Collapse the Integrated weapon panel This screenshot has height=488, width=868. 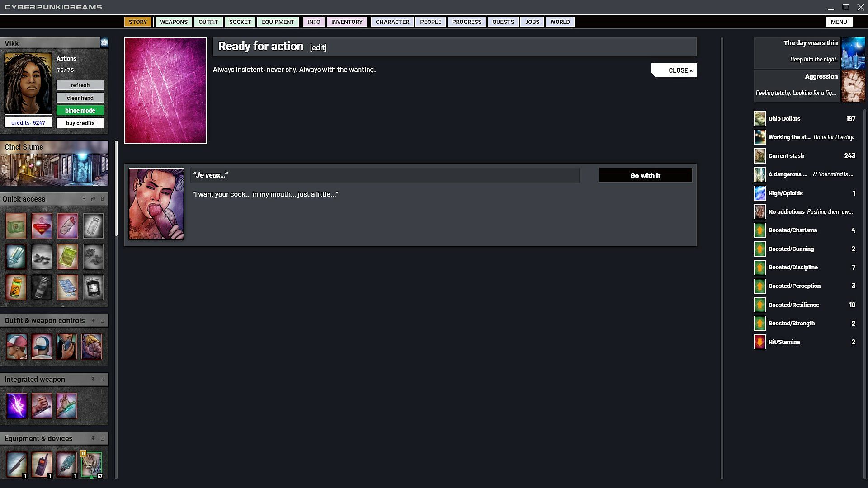[93, 380]
